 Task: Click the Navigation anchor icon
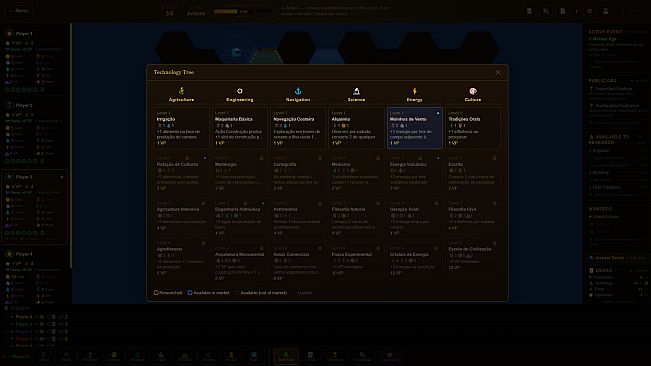click(298, 91)
